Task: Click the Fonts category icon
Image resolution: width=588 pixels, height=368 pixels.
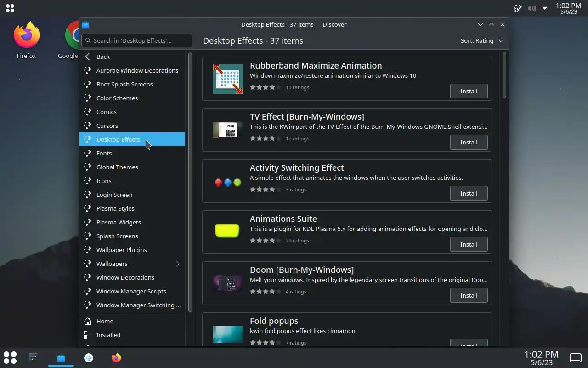Action: click(88, 153)
